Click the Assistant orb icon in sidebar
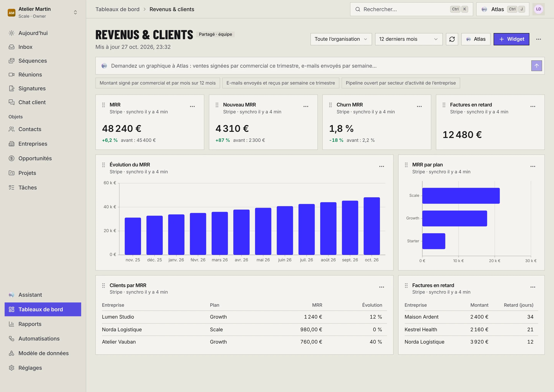Viewport: 554px width, 392px height. point(11,295)
